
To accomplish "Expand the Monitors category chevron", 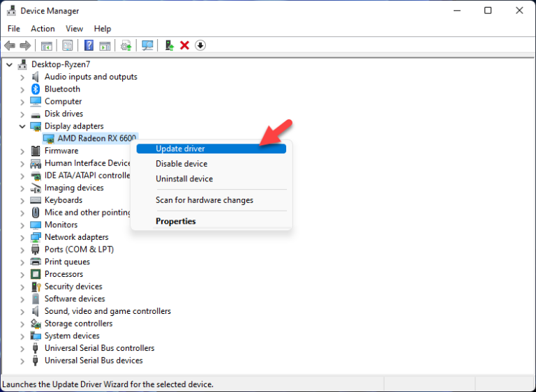I will pyautogui.click(x=22, y=225).
